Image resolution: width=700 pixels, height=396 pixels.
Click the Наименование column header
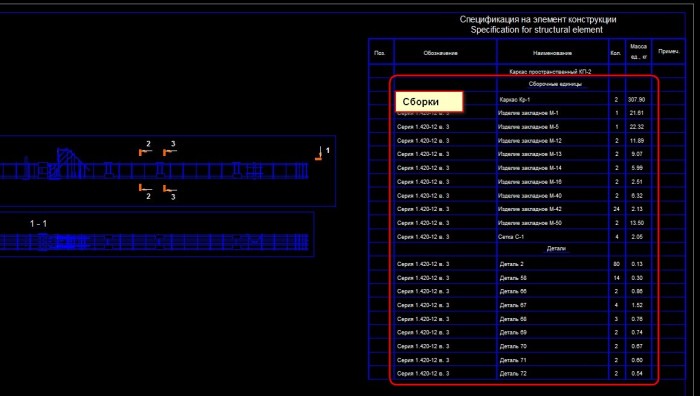point(552,53)
